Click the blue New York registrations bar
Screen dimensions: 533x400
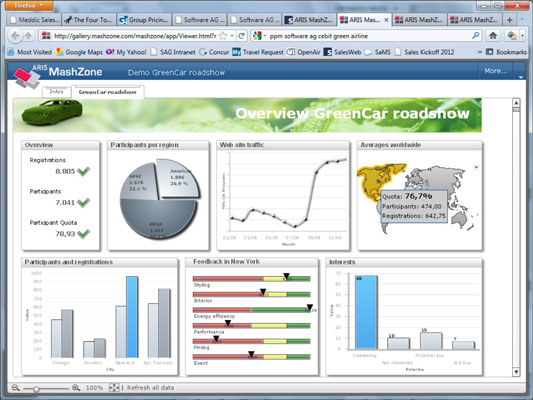[132, 317]
